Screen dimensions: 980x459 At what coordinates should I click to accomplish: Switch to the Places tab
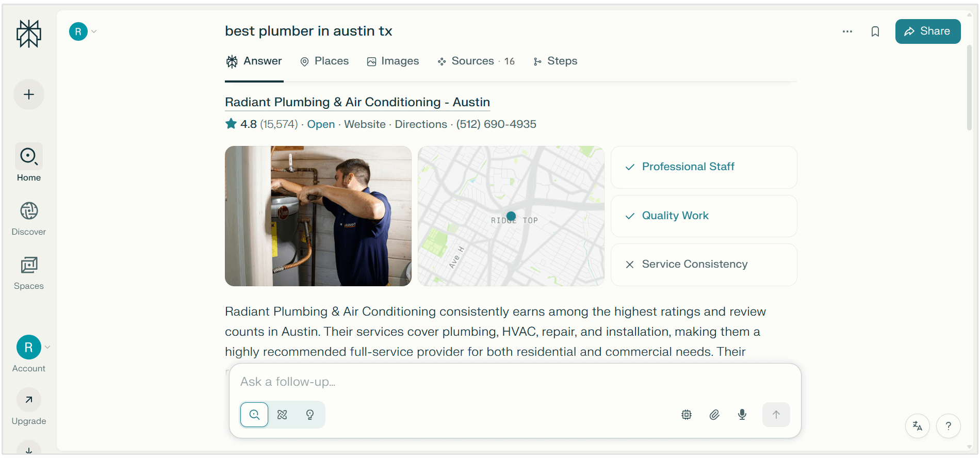point(324,61)
